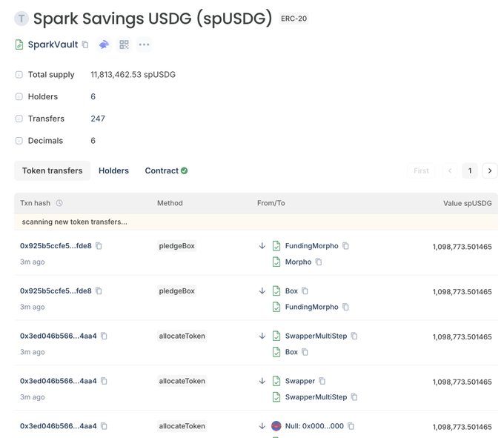Click the scanning new token transfers notice

tap(256, 222)
